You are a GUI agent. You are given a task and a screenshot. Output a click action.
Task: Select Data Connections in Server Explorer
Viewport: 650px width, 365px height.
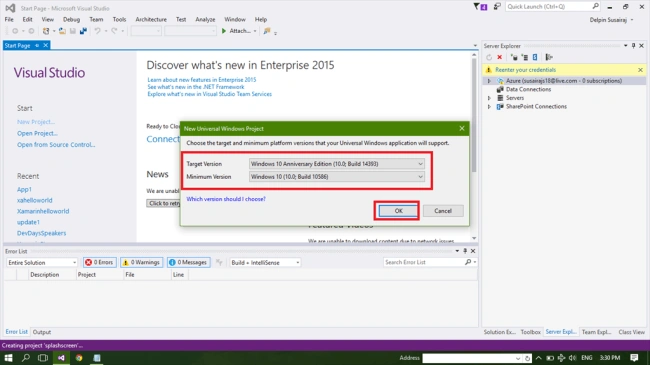tap(528, 89)
